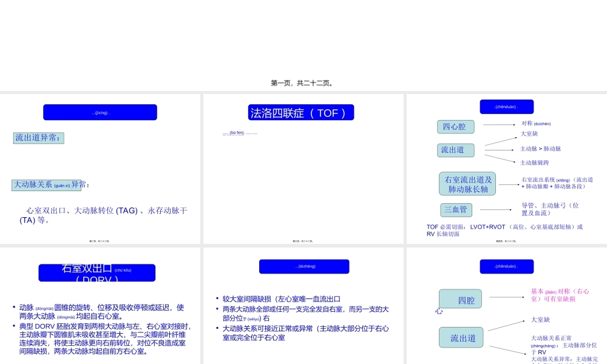Select the 四心腔 diagram box
This screenshot has width=607, height=364.
tap(455, 127)
